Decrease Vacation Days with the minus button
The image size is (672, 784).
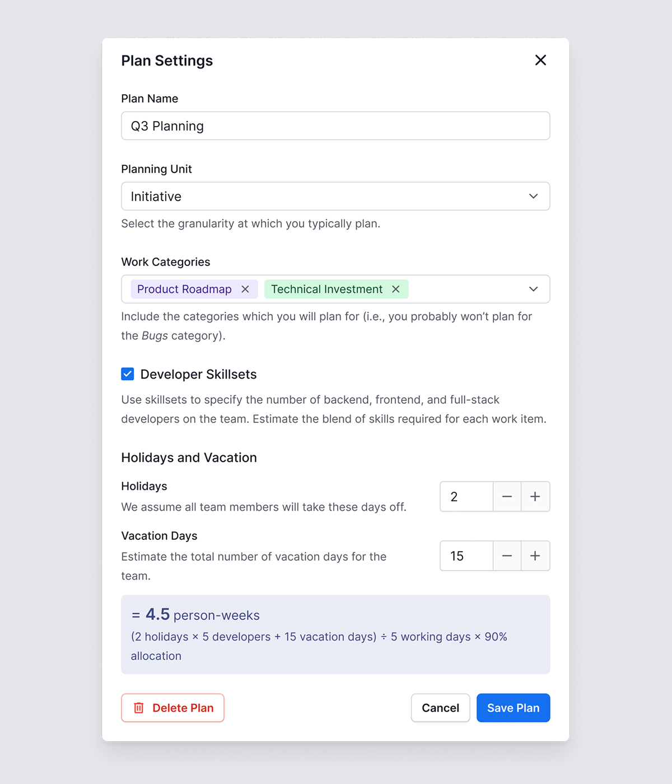coord(506,556)
